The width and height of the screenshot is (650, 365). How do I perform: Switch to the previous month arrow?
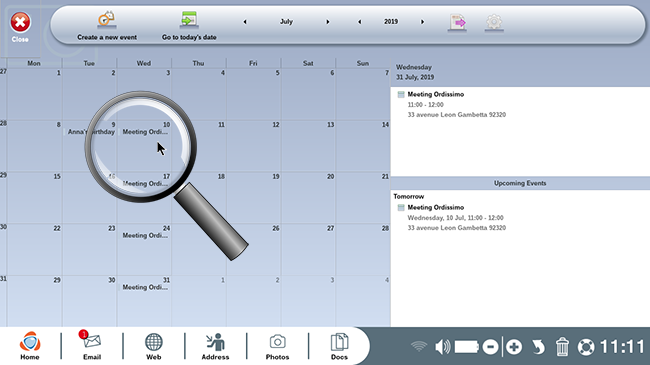click(245, 22)
